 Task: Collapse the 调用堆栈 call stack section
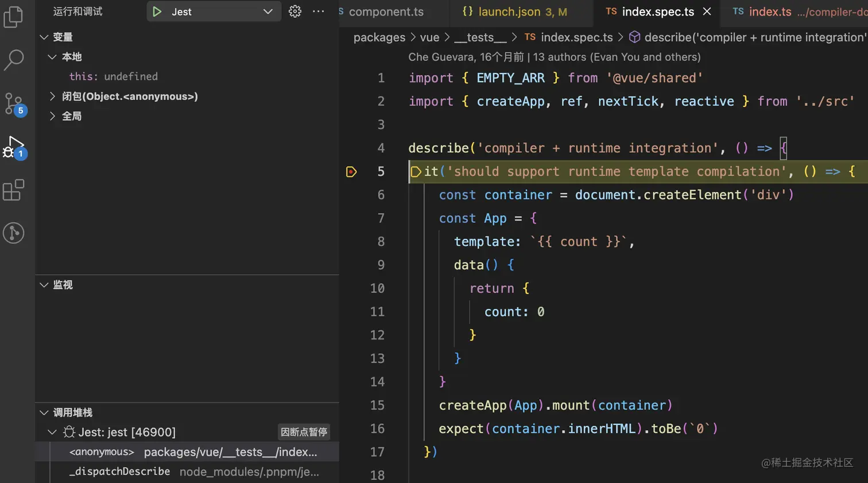[44, 412]
